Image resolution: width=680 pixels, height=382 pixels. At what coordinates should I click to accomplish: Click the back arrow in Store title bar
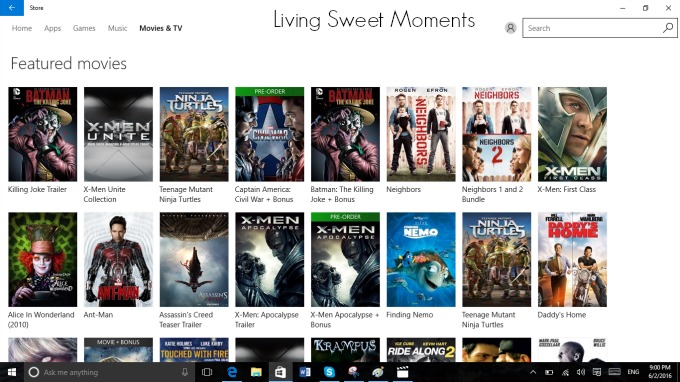point(12,8)
